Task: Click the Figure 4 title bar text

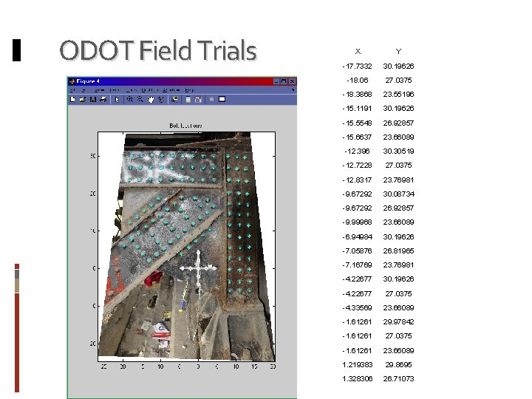Action: (88, 81)
